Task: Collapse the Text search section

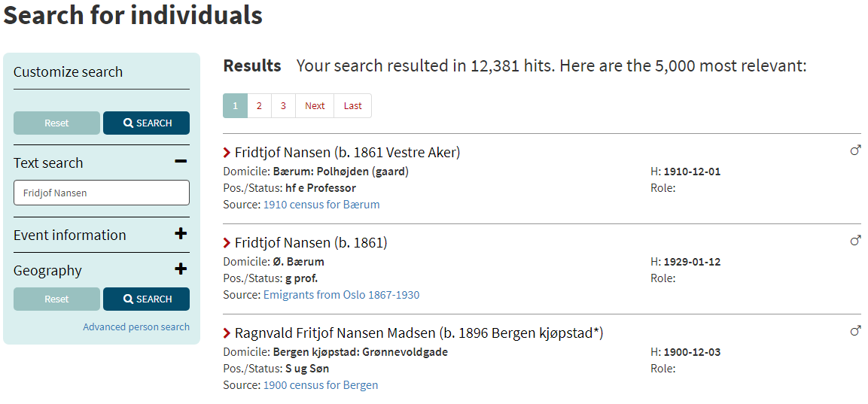Action: tap(181, 162)
